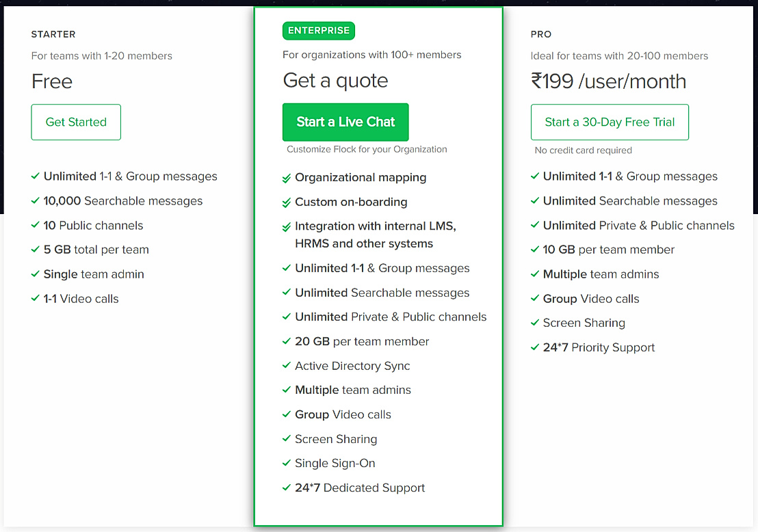
Task: Click checkmark beside 24*7 Priority Support
Action: coord(535,347)
